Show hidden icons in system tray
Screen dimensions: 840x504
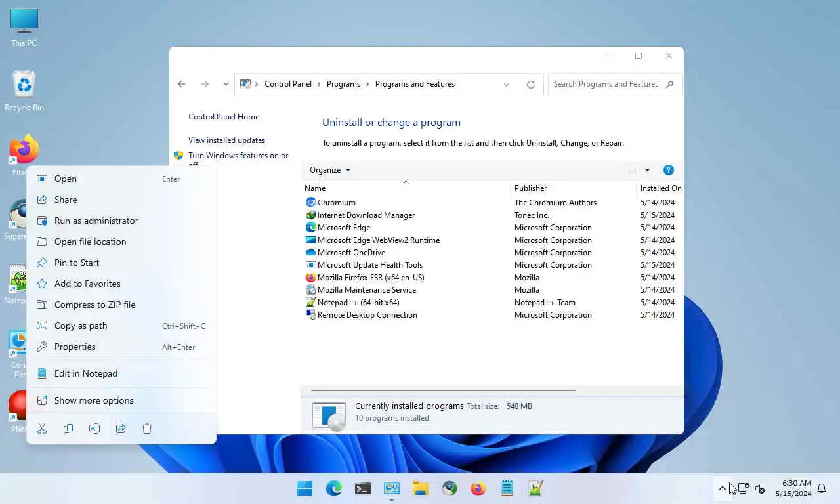(723, 488)
